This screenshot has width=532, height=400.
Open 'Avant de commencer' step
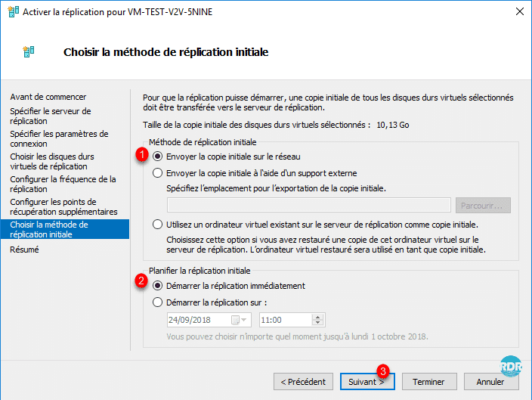48,97
